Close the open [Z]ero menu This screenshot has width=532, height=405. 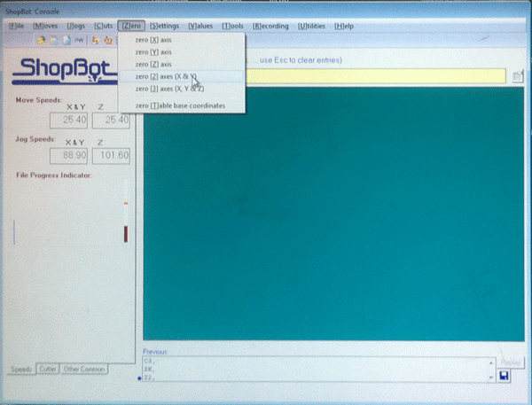tap(131, 26)
